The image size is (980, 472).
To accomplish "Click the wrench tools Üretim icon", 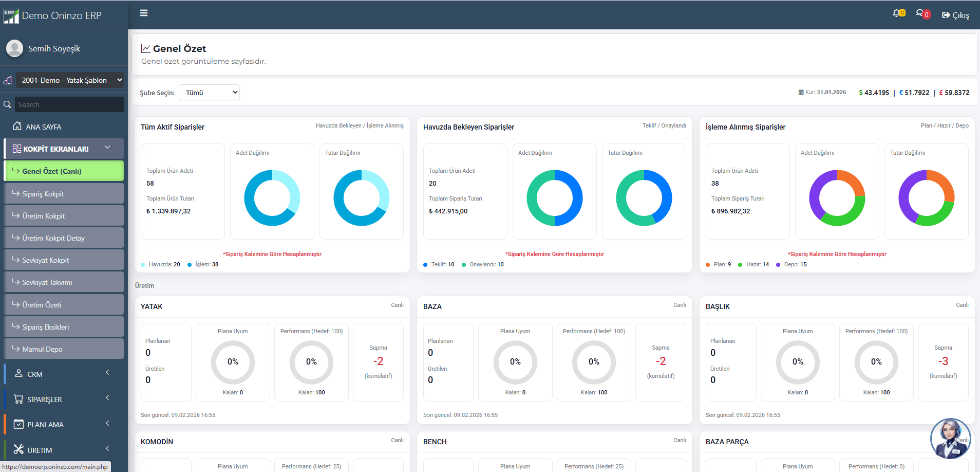I will pos(18,450).
